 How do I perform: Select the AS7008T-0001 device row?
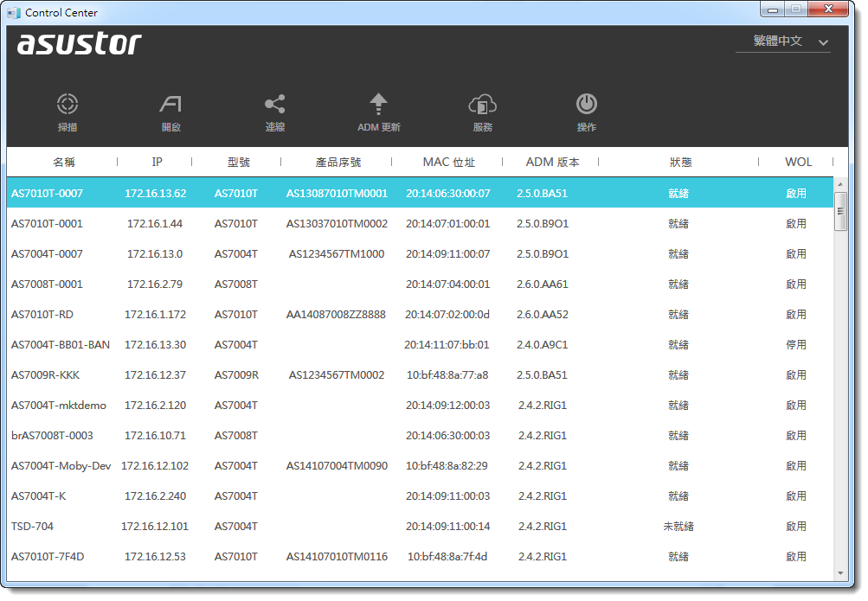(x=421, y=285)
